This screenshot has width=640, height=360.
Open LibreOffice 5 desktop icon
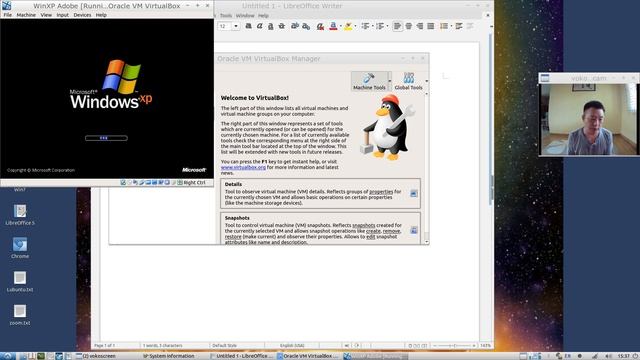coord(20,215)
